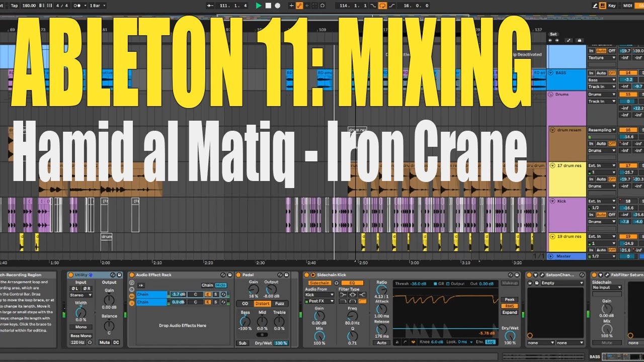Select Pedal OD mode tab

point(245,304)
